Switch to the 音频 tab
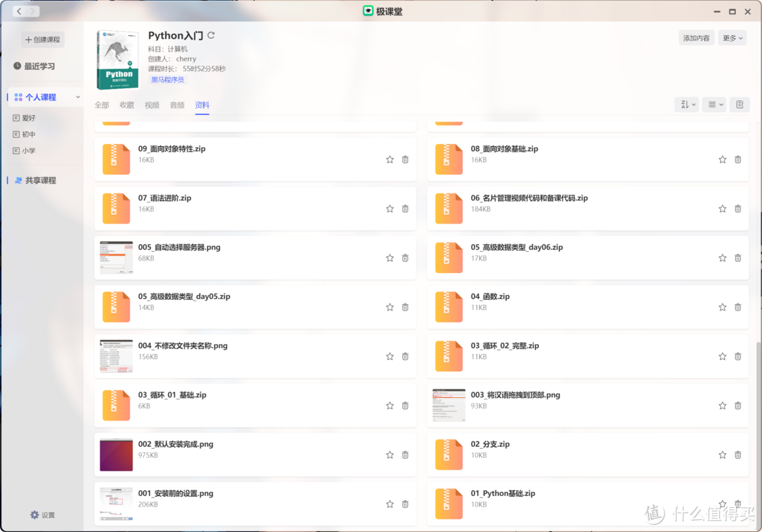The image size is (762, 532). pyautogui.click(x=177, y=105)
